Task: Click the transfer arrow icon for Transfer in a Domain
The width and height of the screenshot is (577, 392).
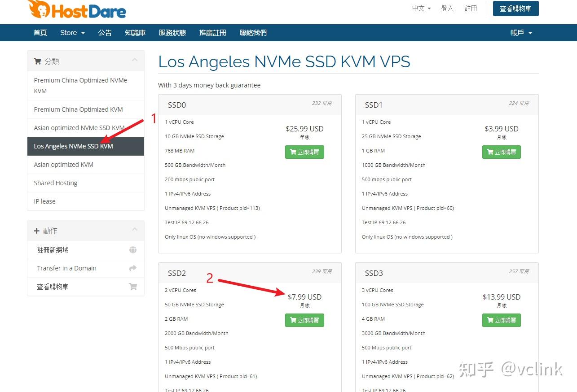Action: click(x=133, y=268)
